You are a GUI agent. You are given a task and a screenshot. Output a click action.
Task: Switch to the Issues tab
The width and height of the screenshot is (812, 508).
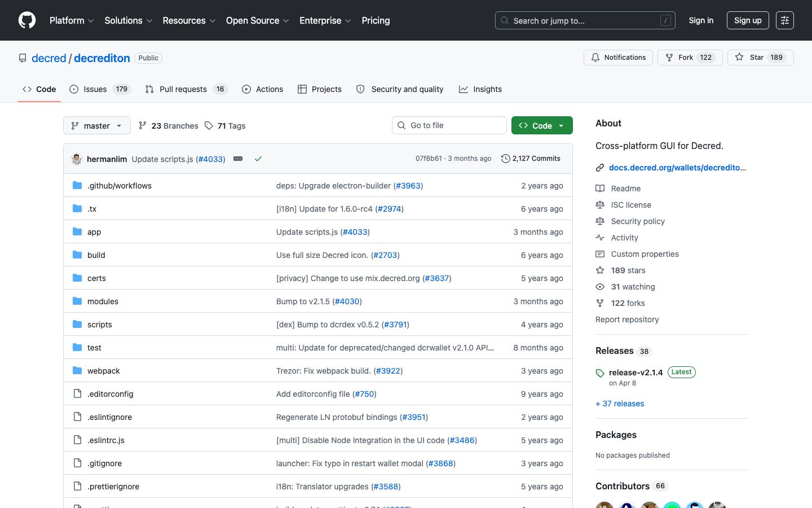[100, 89]
